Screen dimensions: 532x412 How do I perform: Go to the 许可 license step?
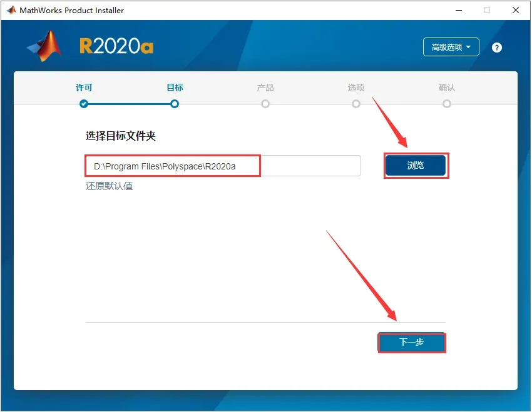pos(84,88)
